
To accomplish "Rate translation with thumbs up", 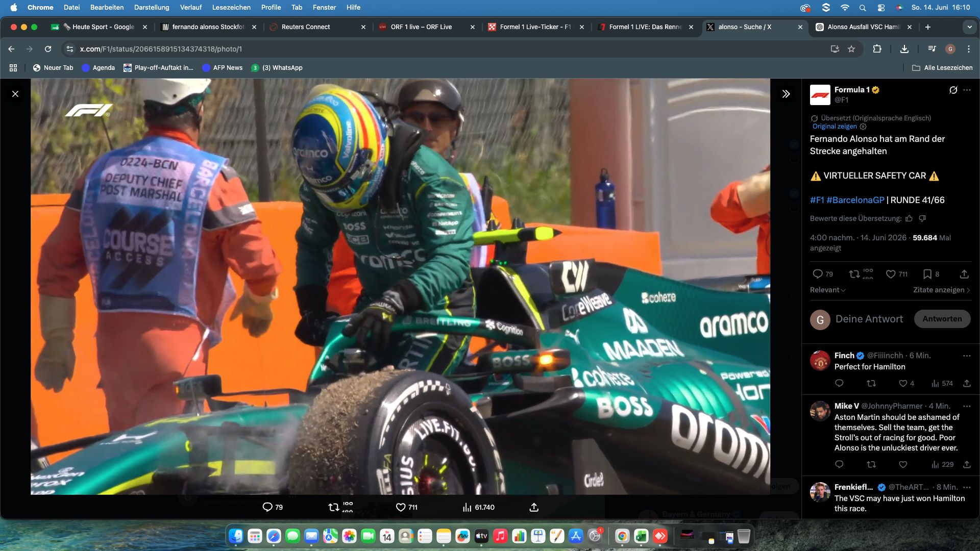I will pos(909,218).
